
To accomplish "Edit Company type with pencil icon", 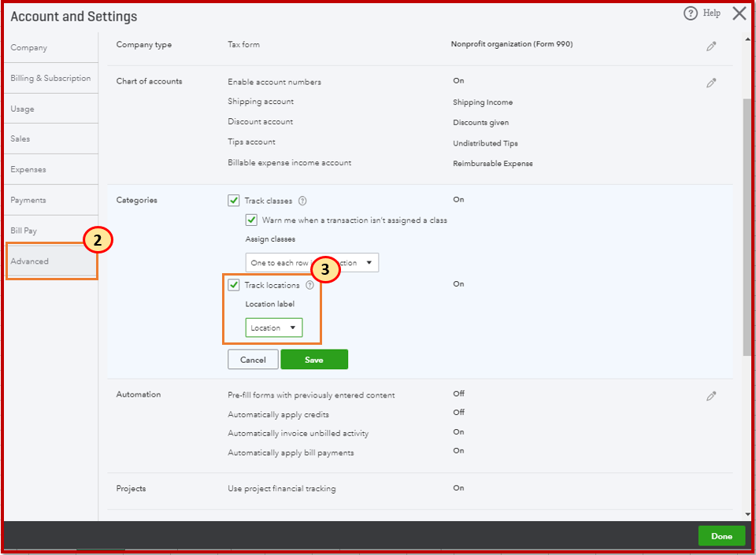I will [711, 46].
